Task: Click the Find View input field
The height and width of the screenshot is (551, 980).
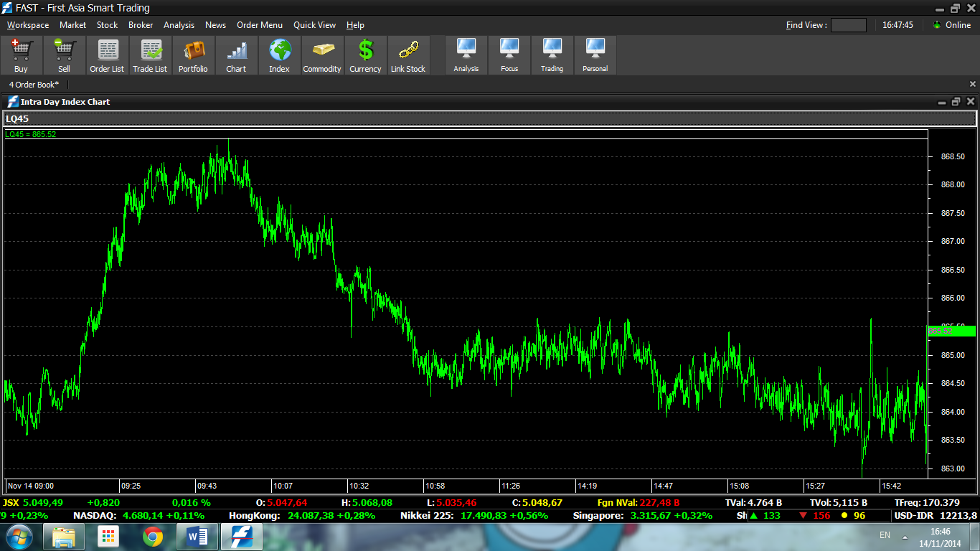Action: (849, 25)
